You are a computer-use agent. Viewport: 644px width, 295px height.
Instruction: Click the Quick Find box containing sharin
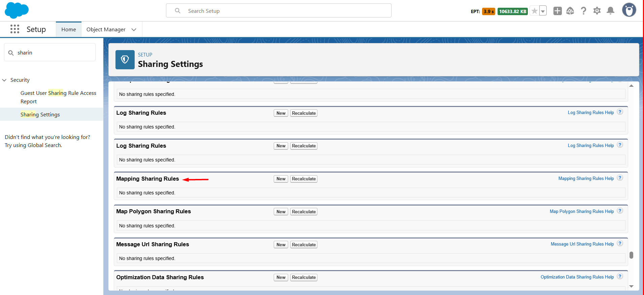[x=50, y=52]
